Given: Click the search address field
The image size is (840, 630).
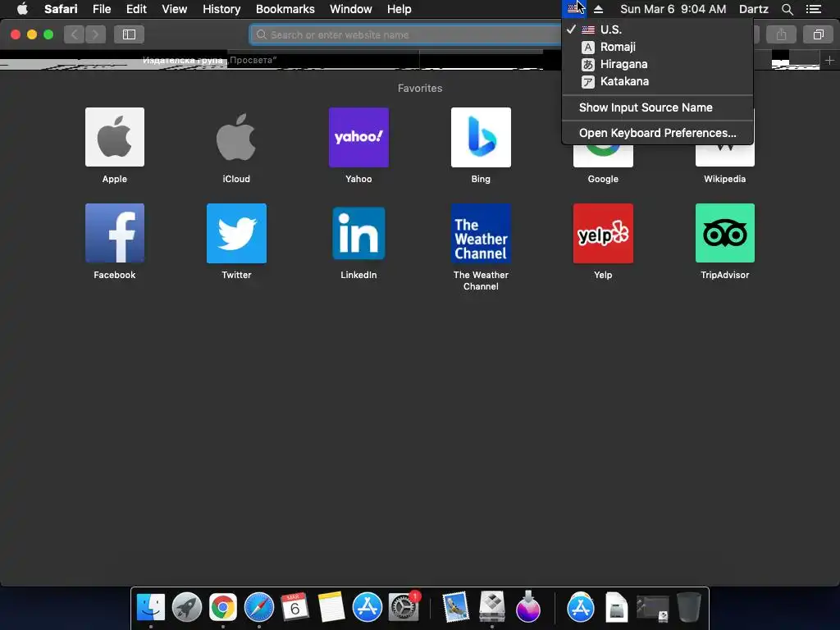Looking at the screenshot, I should coord(405,34).
